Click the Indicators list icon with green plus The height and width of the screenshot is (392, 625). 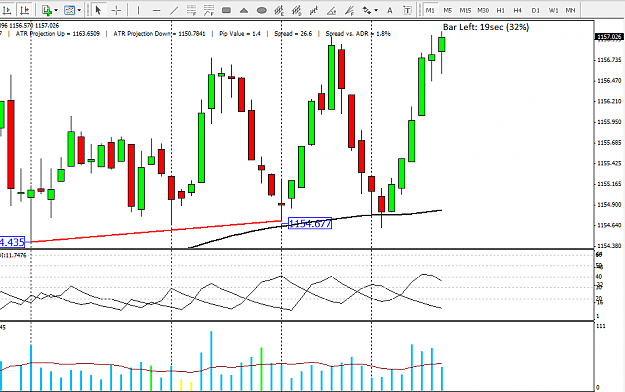[x=47, y=10]
